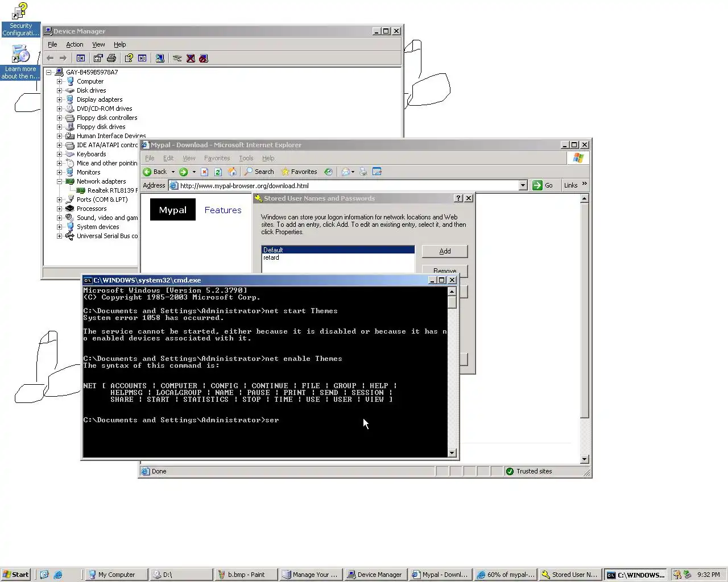Expand the DVD/CD-ROM drives node
The image size is (728, 582).
[59, 109]
